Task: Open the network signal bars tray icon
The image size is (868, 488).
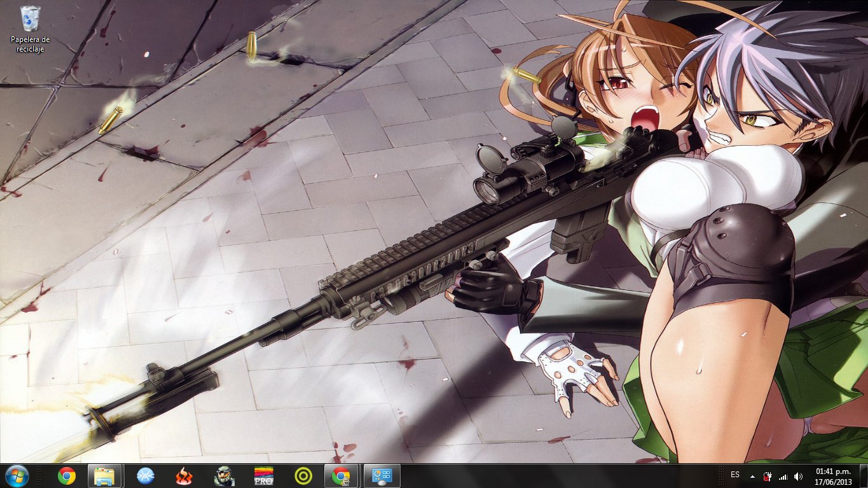Action: pos(783,476)
